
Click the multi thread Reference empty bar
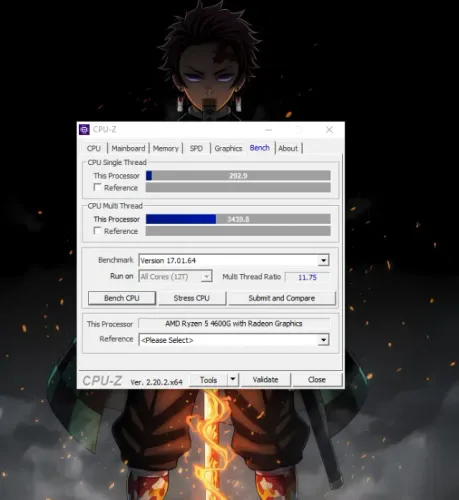pos(238,231)
